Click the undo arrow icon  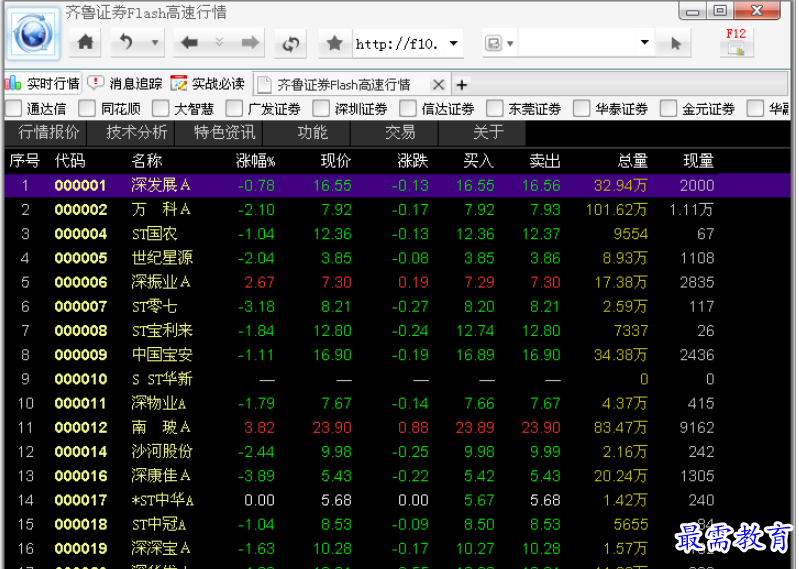click(126, 43)
